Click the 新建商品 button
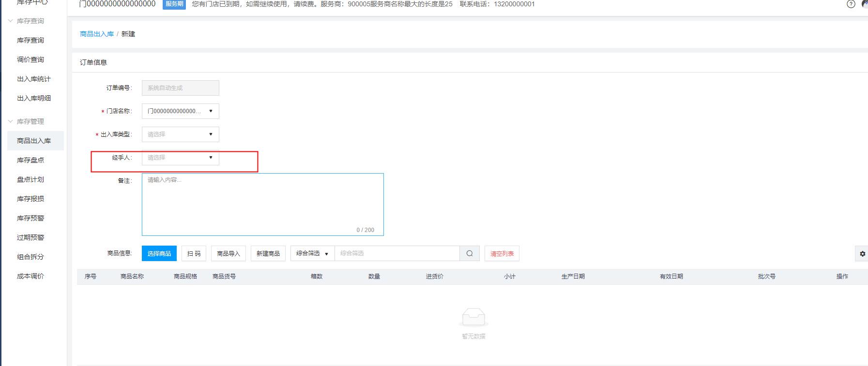 point(268,253)
